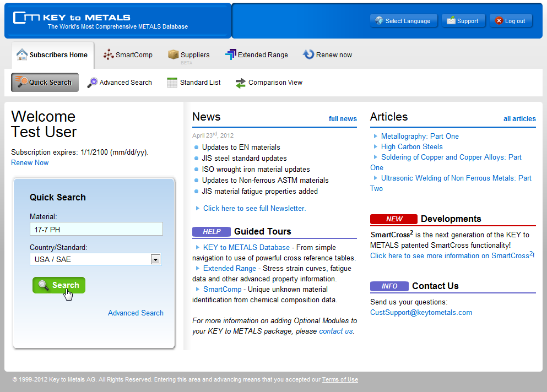Open the SmartComp guided tour link
The image size is (547, 392).
click(x=222, y=289)
